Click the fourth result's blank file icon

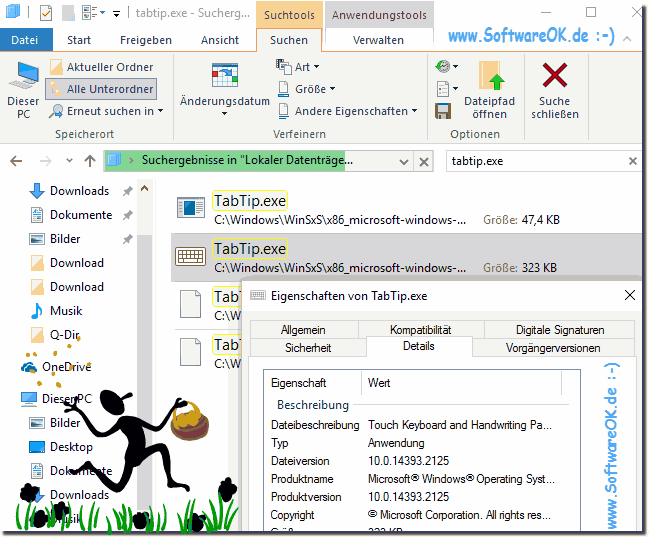[x=190, y=352]
